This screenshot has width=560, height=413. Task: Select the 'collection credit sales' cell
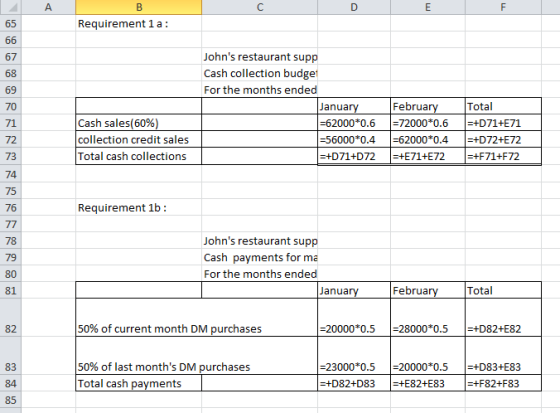139,140
